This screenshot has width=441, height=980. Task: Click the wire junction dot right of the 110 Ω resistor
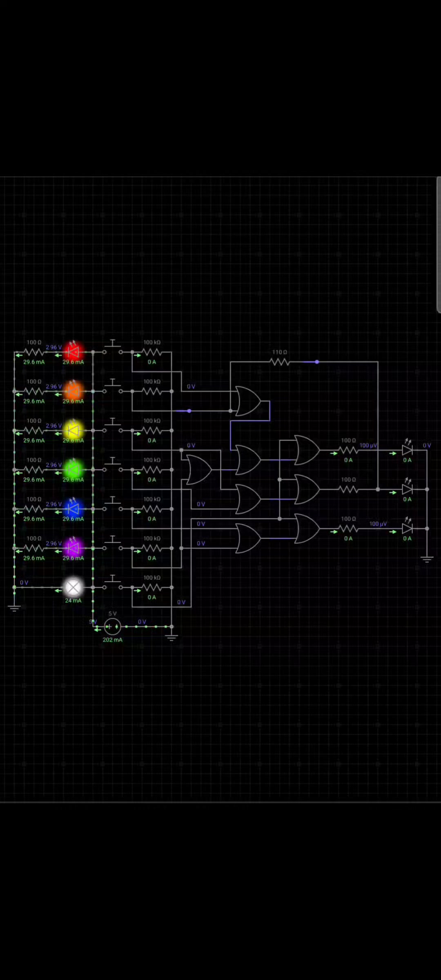click(317, 362)
